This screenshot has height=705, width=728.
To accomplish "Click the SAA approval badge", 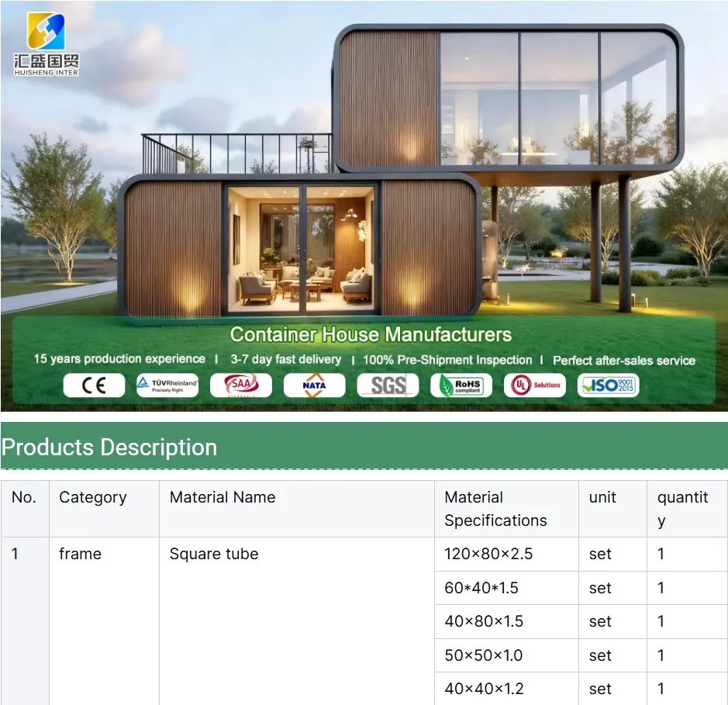I will click(x=240, y=385).
